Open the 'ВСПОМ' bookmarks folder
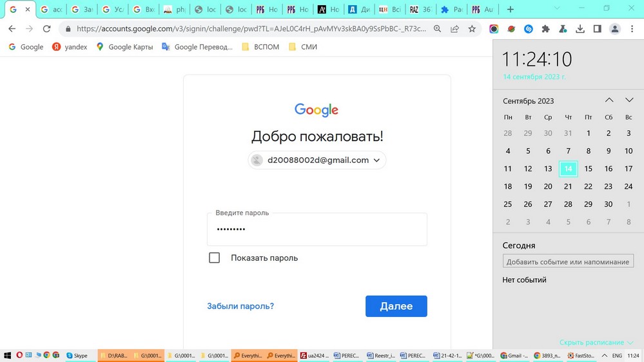 tap(260, 47)
